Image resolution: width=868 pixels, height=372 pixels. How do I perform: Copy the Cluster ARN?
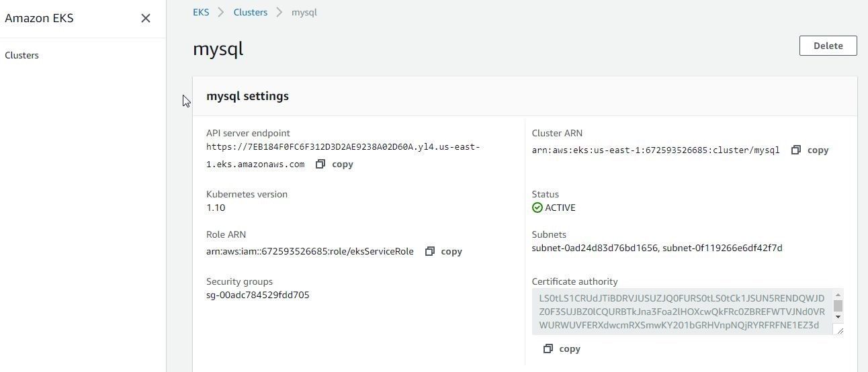coord(810,150)
